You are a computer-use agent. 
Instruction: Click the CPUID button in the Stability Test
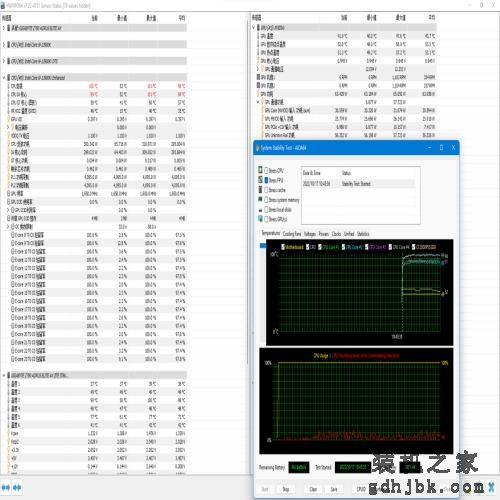coord(361,489)
